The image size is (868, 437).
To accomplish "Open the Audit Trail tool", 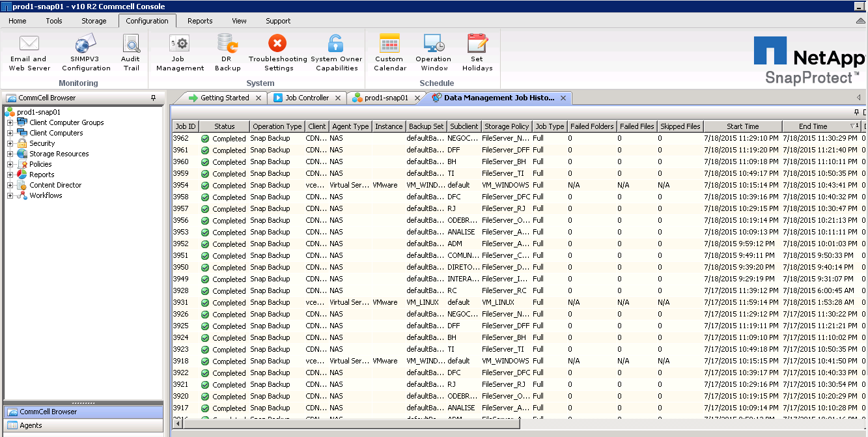I will pos(130,52).
